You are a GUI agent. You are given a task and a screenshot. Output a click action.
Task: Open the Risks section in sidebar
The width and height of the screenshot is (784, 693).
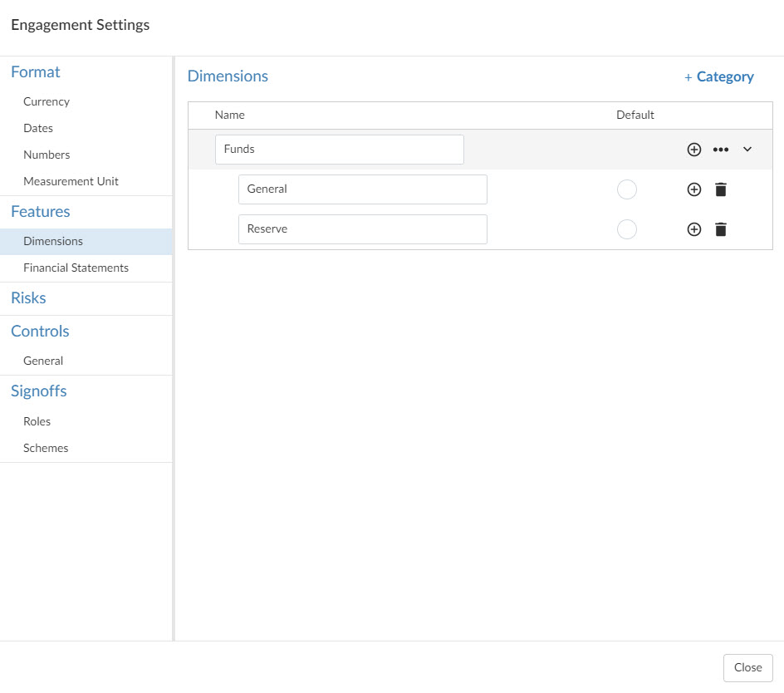pyautogui.click(x=28, y=298)
